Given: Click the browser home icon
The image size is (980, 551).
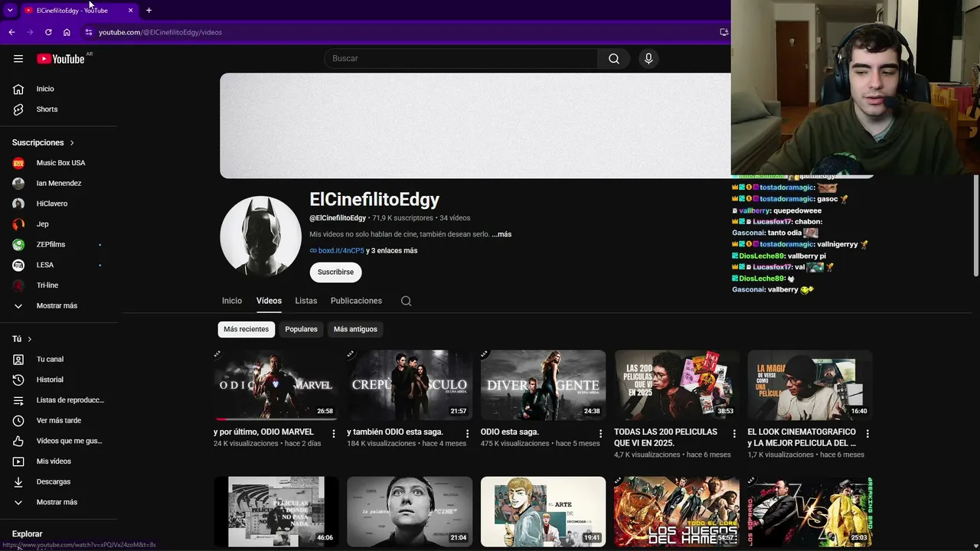Looking at the screenshot, I should [67, 32].
